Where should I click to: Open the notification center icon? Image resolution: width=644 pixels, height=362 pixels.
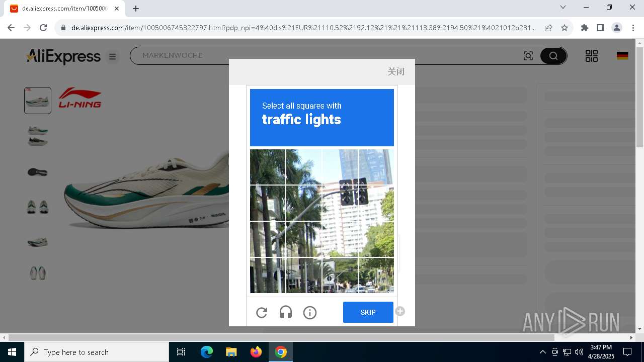627,352
